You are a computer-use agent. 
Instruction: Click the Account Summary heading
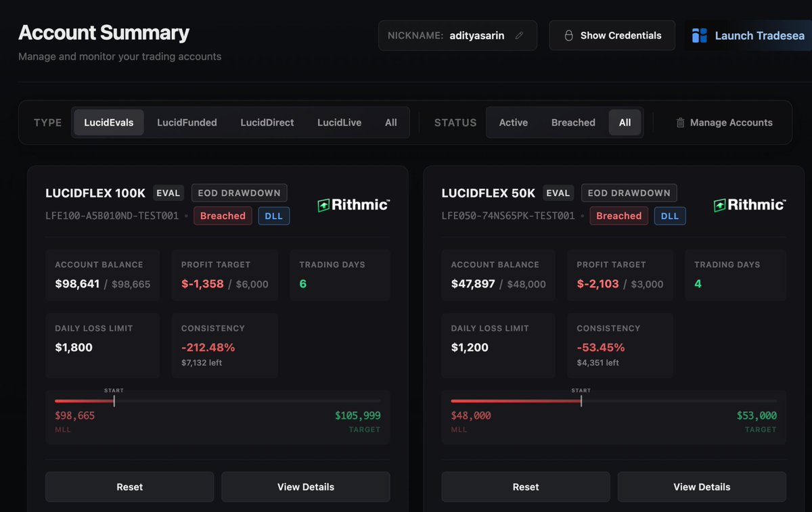coord(104,32)
